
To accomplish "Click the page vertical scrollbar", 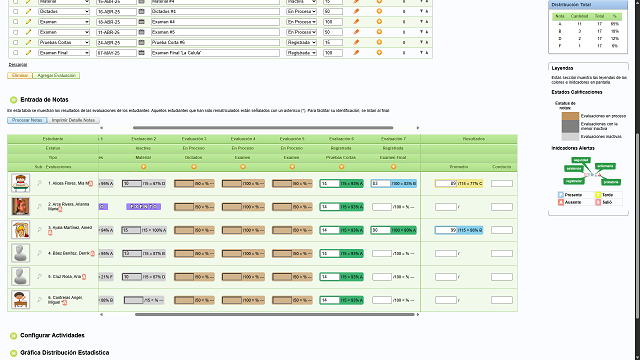I will click(638, 227).
